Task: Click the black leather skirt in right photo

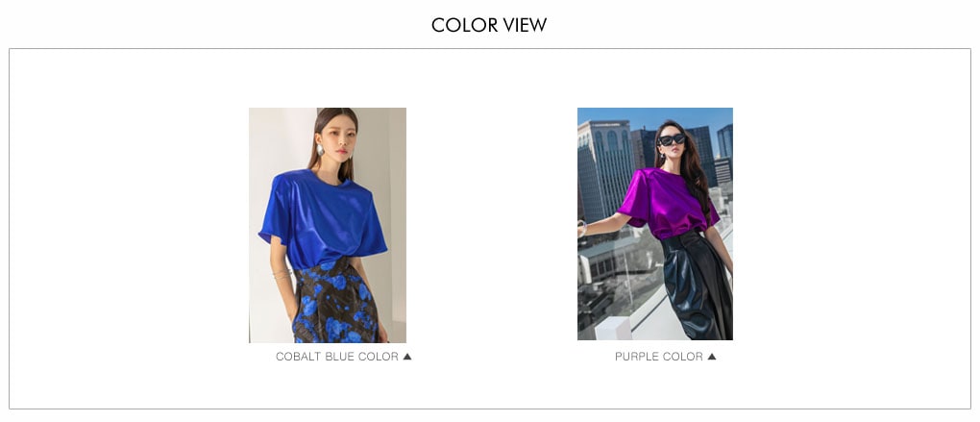Action: click(697, 285)
